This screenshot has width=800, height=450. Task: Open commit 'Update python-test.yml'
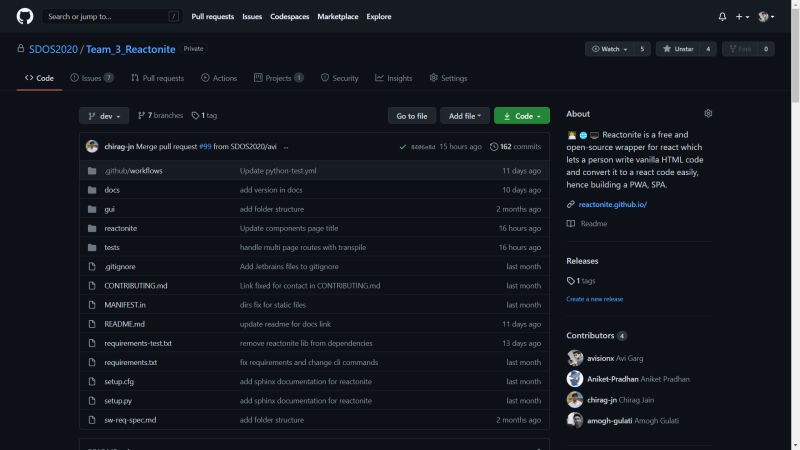pos(278,171)
